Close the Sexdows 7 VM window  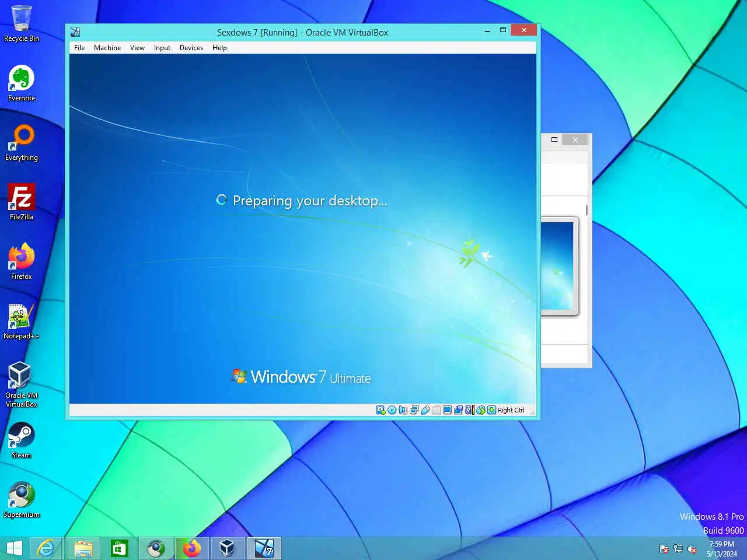coord(523,30)
